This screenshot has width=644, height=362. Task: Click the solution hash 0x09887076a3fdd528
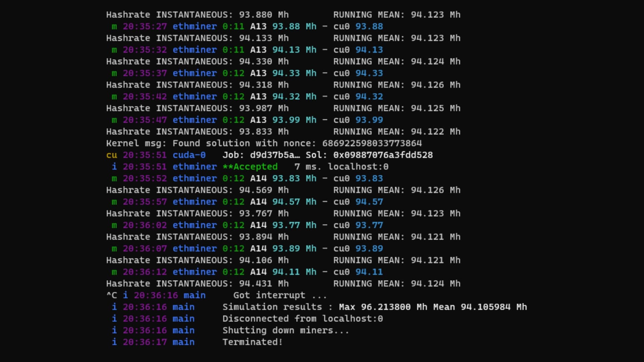click(383, 155)
